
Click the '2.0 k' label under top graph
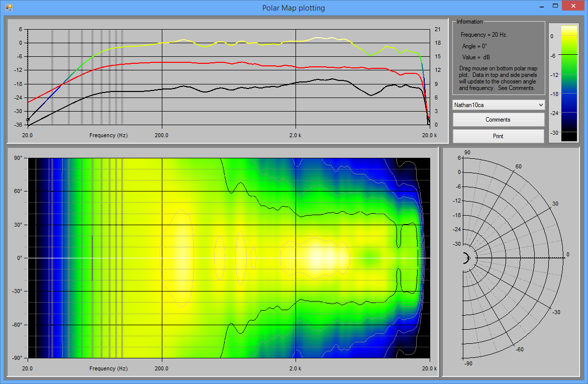click(x=295, y=135)
